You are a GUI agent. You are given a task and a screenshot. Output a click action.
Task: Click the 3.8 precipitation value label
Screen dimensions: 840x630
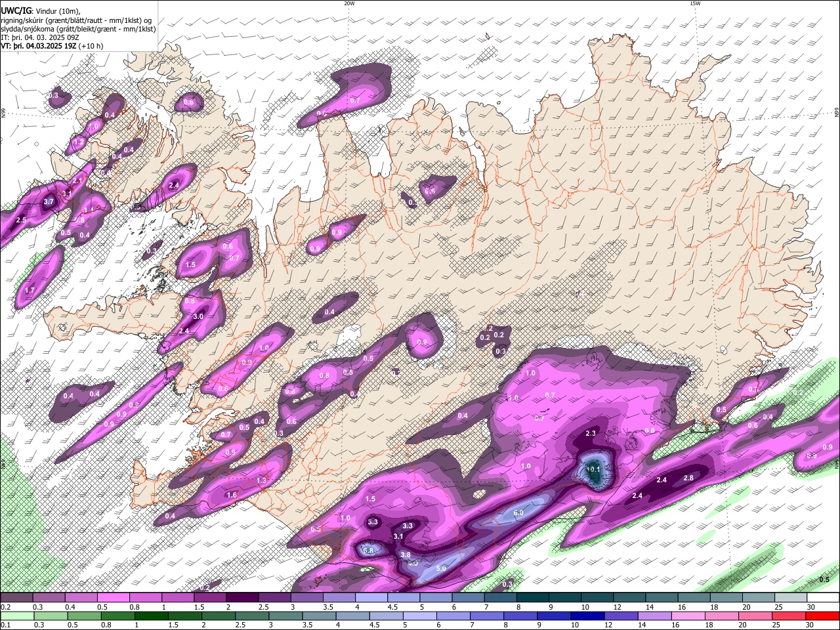pos(406,555)
